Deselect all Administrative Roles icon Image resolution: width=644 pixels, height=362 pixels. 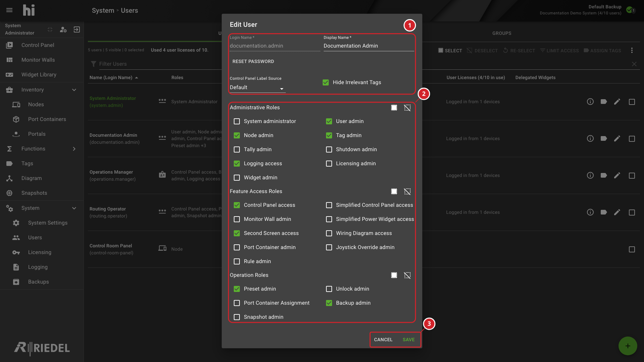click(407, 108)
